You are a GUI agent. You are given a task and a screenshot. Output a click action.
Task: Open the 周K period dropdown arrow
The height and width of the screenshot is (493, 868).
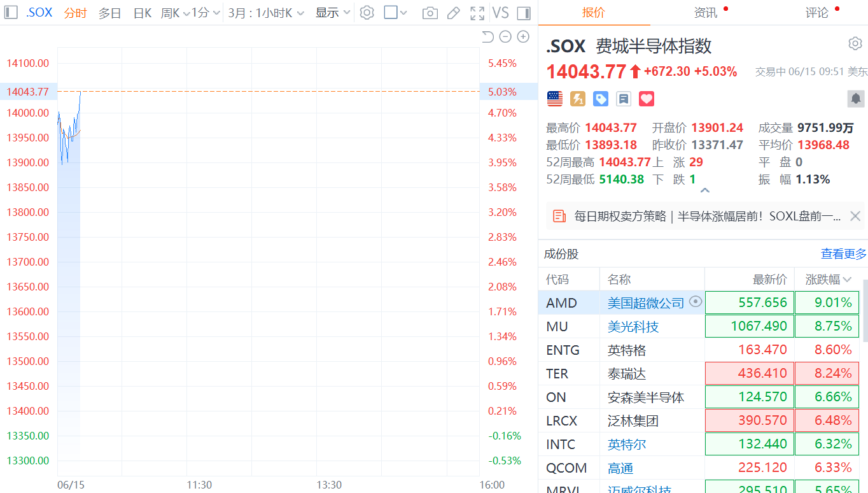point(186,13)
